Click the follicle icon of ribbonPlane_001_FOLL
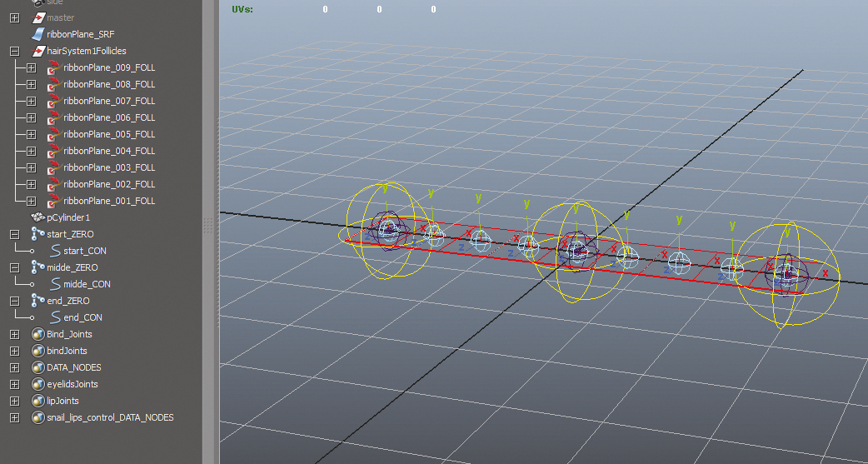 [x=54, y=201]
